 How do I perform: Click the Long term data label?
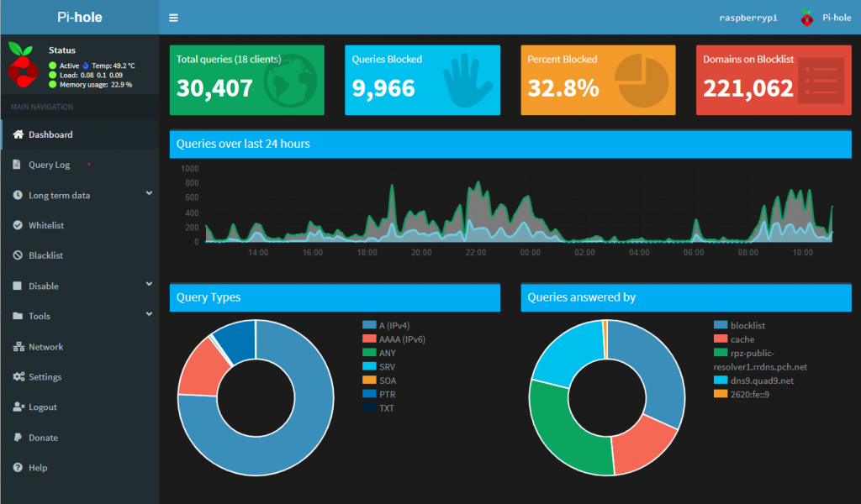point(60,195)
